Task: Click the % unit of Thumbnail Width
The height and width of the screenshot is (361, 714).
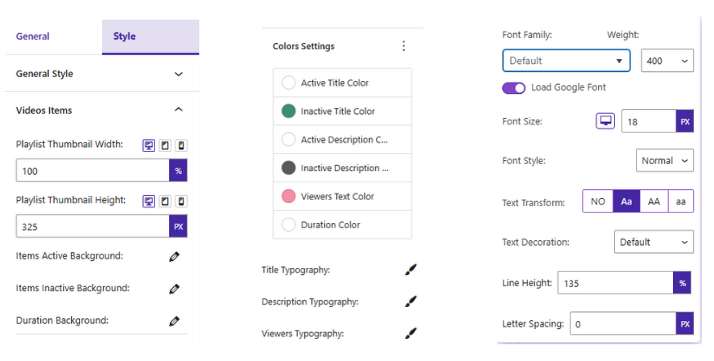Action: (x=178, y=171)
